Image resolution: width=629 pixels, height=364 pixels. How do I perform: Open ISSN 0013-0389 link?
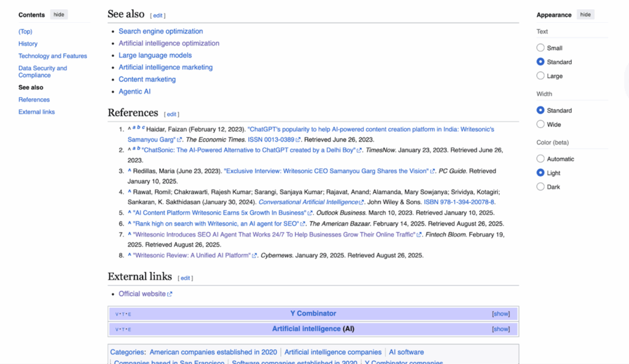[274, 140]
